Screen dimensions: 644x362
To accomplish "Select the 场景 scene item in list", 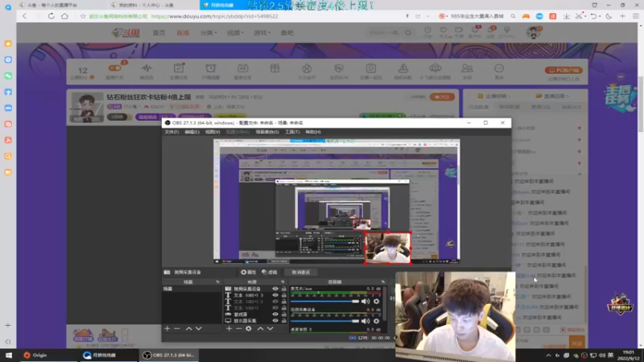I will (192, 289).
